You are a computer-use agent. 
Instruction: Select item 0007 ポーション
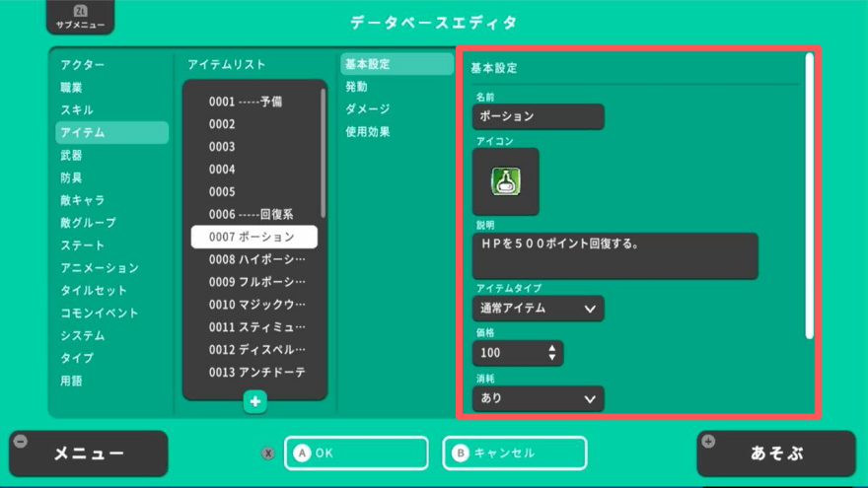pyautogui.click(x=254, y=237)
